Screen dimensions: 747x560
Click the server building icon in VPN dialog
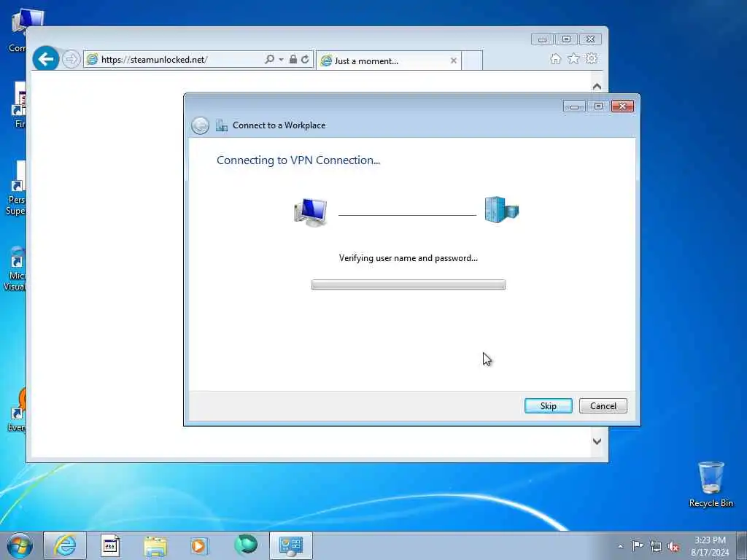[x=502, y=209]
